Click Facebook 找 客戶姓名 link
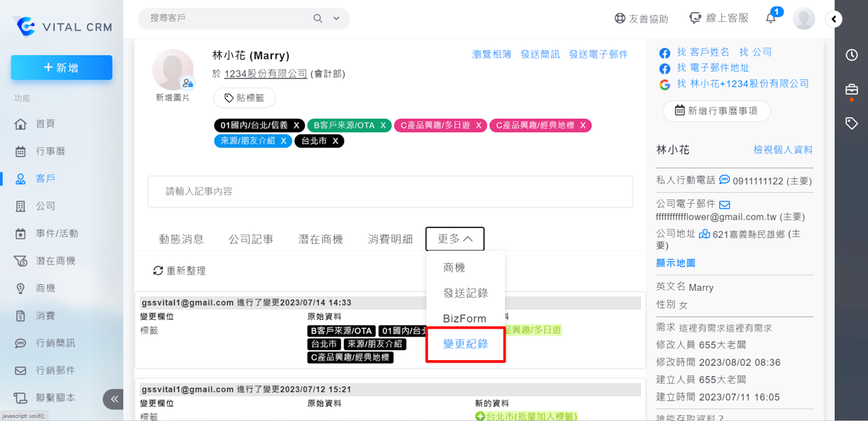The width and height of the screenshot is (868, 421). click(703, 52)
